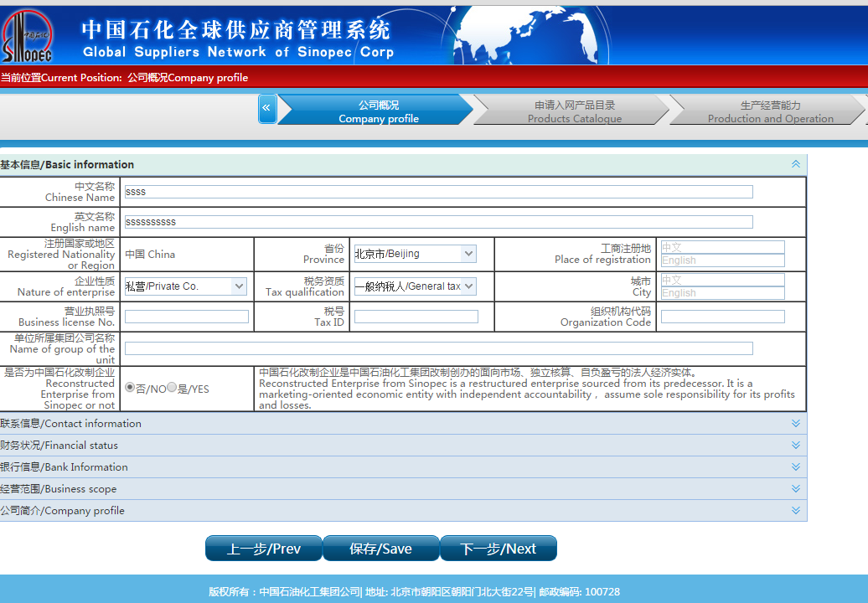Focus the Business license No. field

pyautogui.click(x=187, y=317)
